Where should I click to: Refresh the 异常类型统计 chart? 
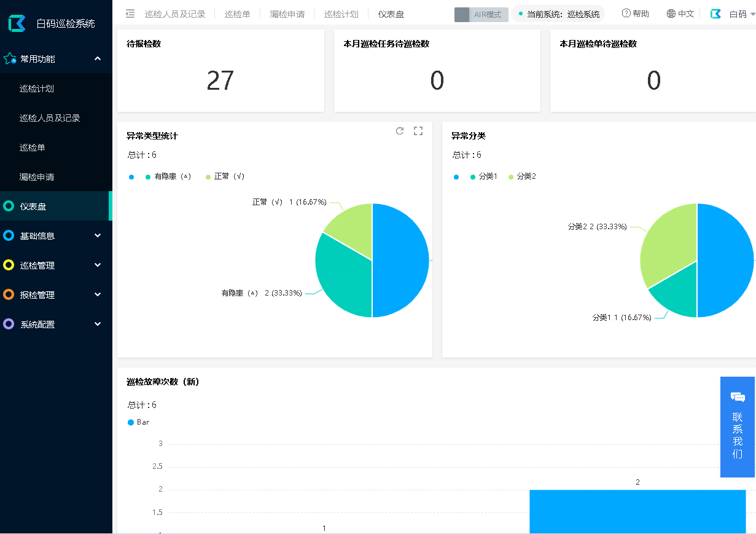400,131
